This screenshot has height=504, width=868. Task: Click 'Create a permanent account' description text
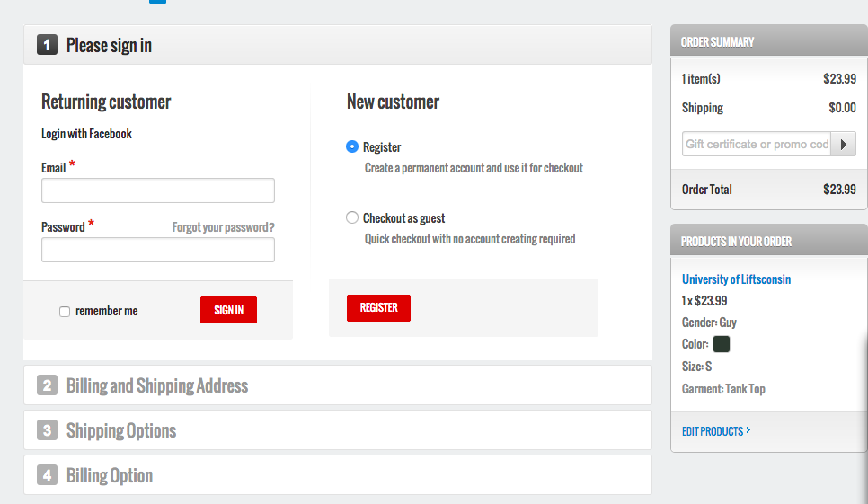tap(474, 168)
